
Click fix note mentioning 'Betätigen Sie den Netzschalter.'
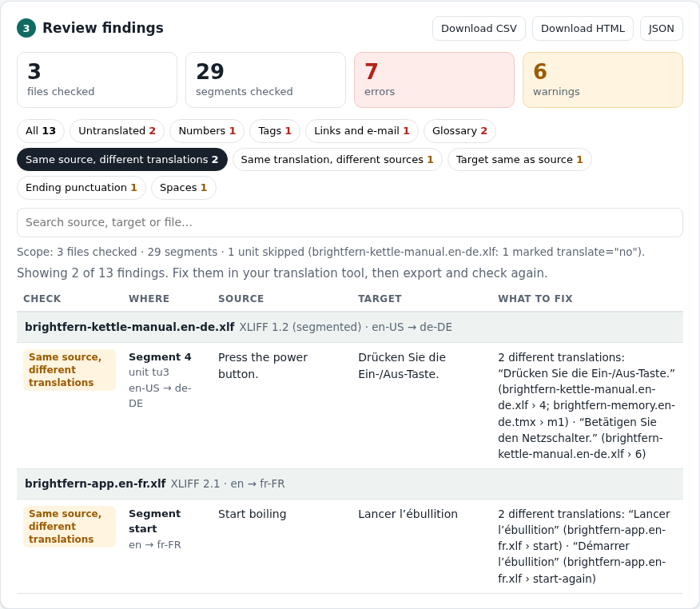point(587,405)
